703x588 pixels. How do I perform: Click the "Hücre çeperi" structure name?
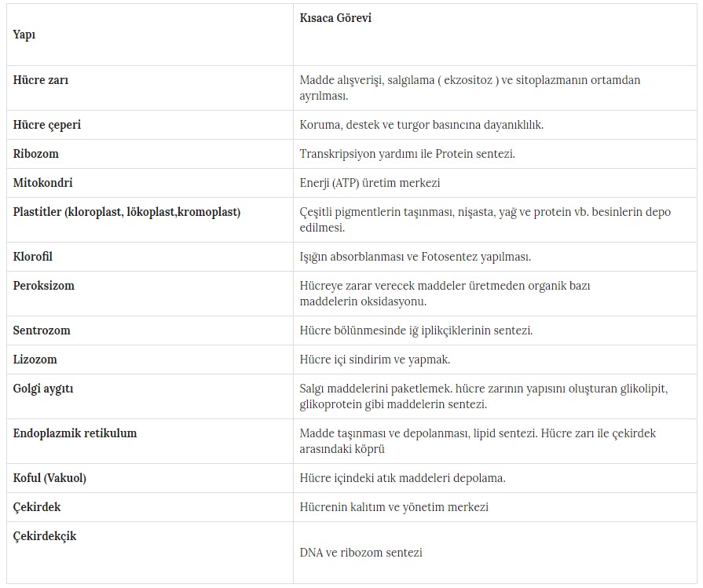tap(47, 125)
